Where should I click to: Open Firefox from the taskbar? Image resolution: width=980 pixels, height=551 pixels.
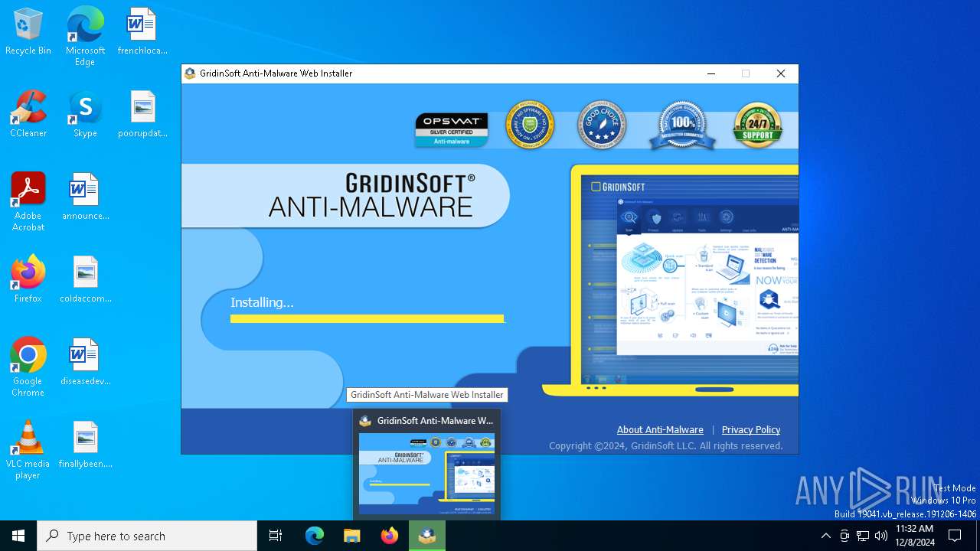(390, 536)
